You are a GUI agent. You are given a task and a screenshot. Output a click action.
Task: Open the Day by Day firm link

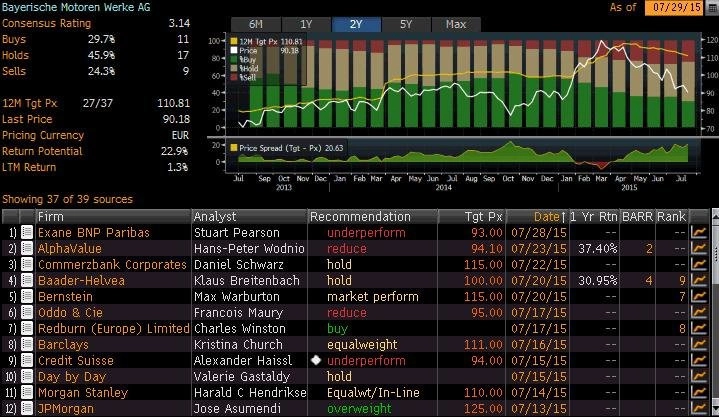pos(72,377)
